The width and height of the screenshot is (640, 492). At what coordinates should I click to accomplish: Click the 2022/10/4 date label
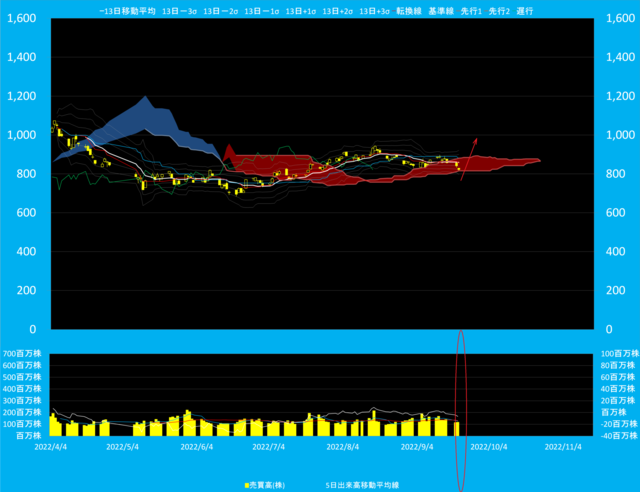point(489,447)
